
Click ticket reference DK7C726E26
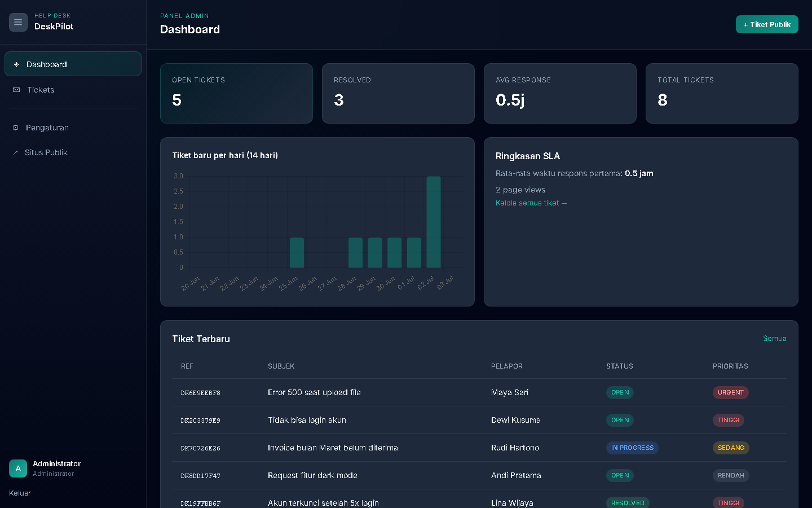point(200,448)
